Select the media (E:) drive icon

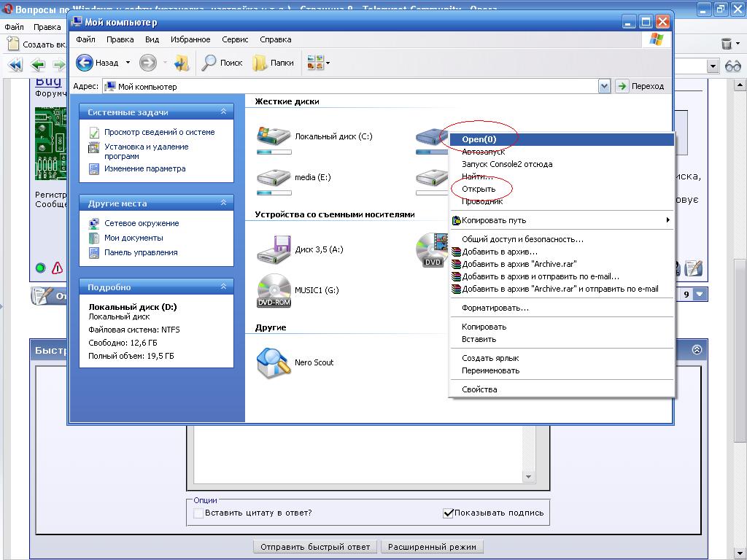(x=274, y=177)
